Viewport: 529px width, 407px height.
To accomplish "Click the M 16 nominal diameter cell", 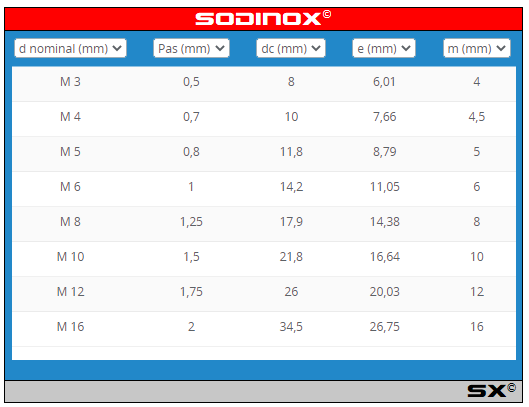I will [70, 327].
